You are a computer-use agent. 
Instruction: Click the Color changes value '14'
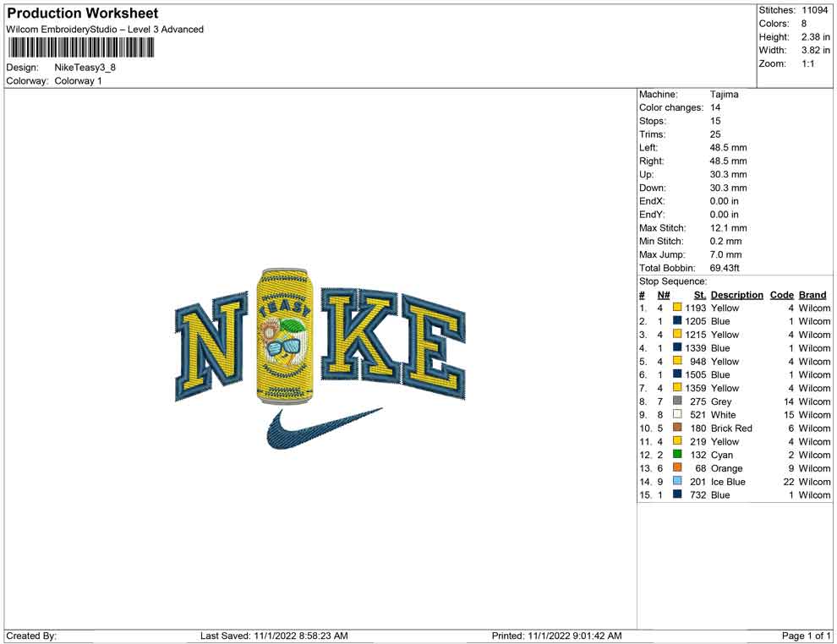pos(715,108)
